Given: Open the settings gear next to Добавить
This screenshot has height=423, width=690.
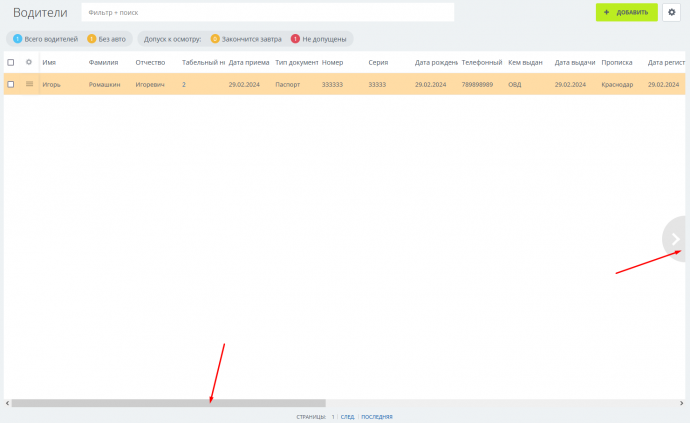Looking at the screenshot, I should pos(671,12).
